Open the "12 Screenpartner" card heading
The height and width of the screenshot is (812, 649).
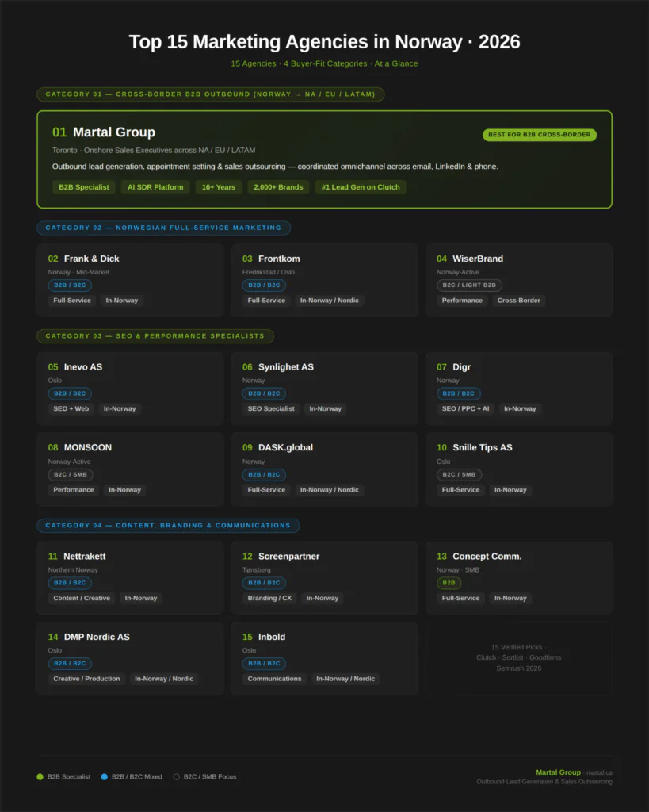(x=281, y=556)
